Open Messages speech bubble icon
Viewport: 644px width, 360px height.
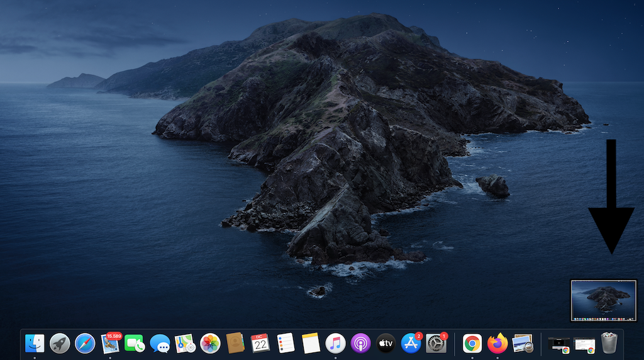[160, 343]
